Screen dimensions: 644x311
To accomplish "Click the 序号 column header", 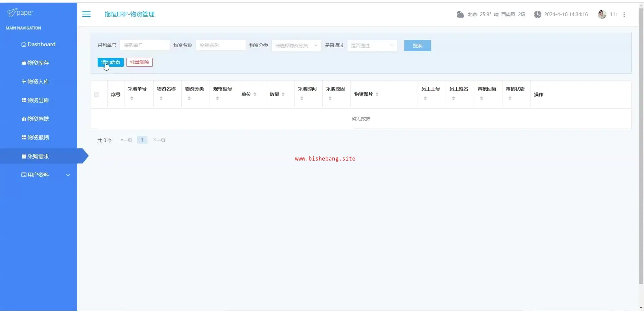I will coord(116,95).
